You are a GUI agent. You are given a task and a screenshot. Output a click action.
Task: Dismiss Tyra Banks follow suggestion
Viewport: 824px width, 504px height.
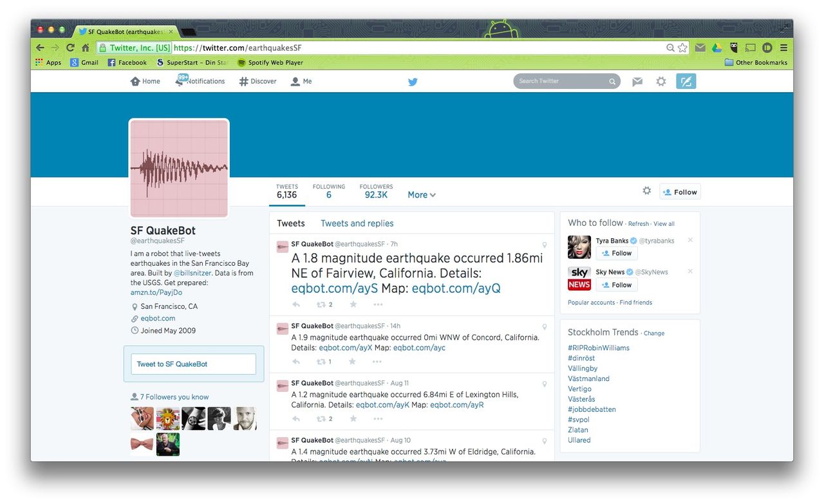pos(690,240)
